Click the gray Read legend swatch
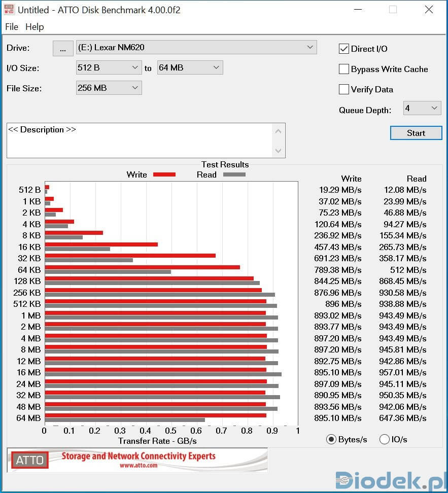 pyautogui.click(x=234, y=174)
